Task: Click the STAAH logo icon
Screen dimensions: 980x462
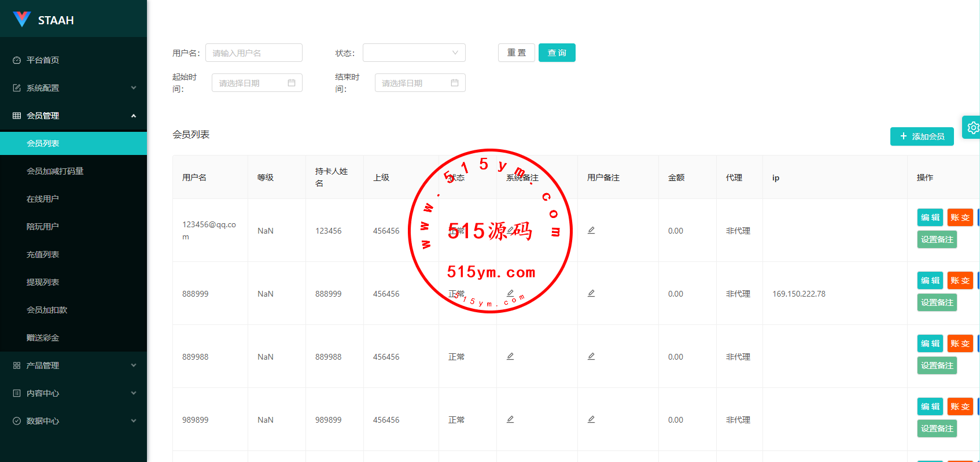Action: [22, 20]
